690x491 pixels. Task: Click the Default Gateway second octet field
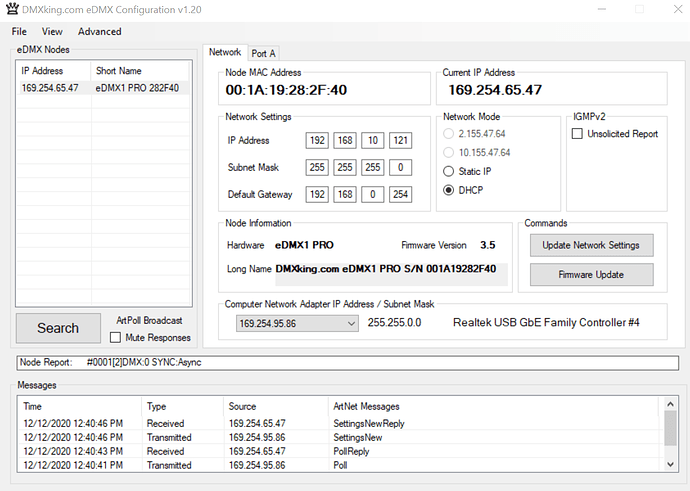click(345, 194)
